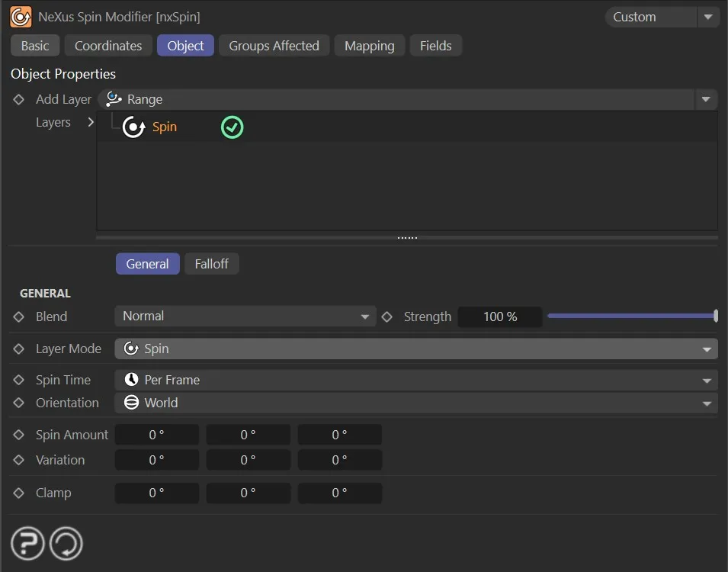Open the Spin Time Per Frame dropdown

[415, 380]
